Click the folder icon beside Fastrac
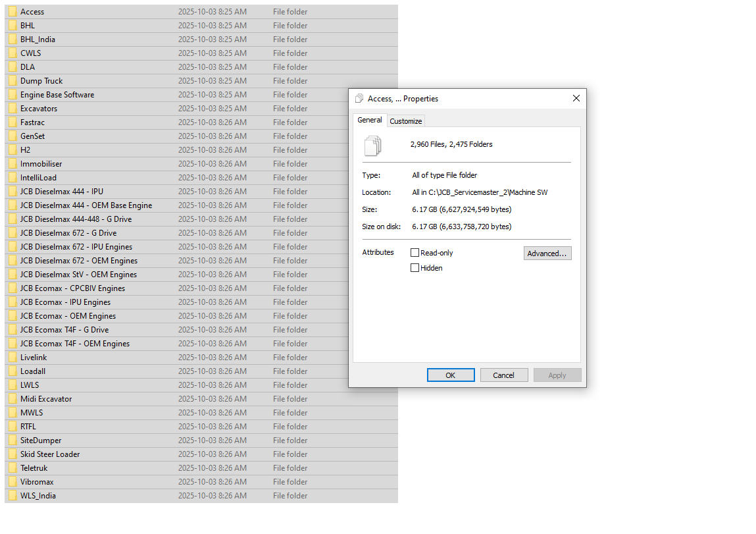The width and height of the screenshot is (756, 534). 11,122
